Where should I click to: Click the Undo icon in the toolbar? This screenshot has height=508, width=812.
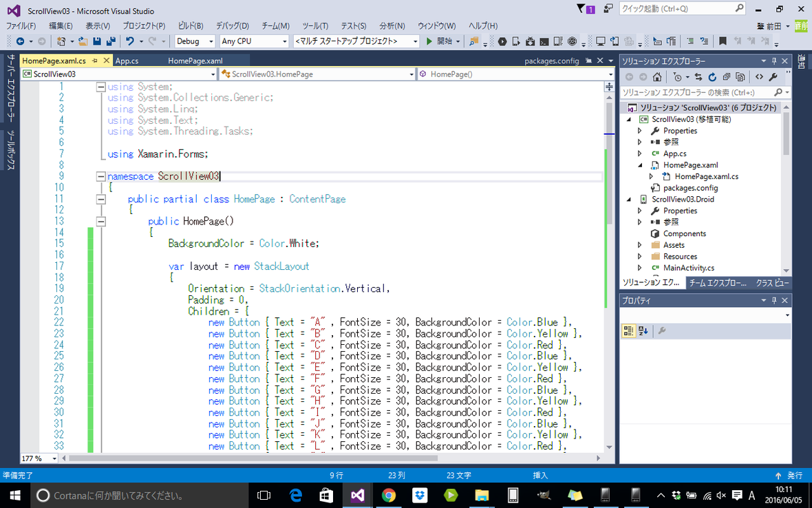click(131, 41)
